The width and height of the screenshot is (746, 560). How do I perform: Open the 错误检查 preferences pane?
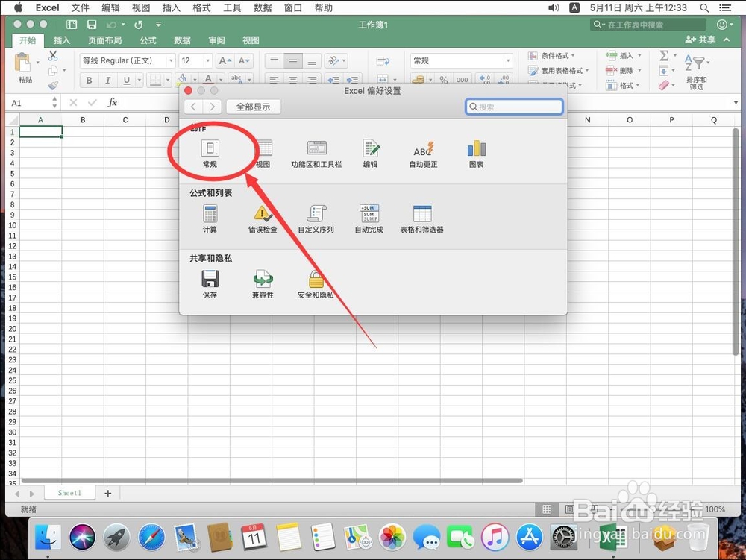(263, 218)
